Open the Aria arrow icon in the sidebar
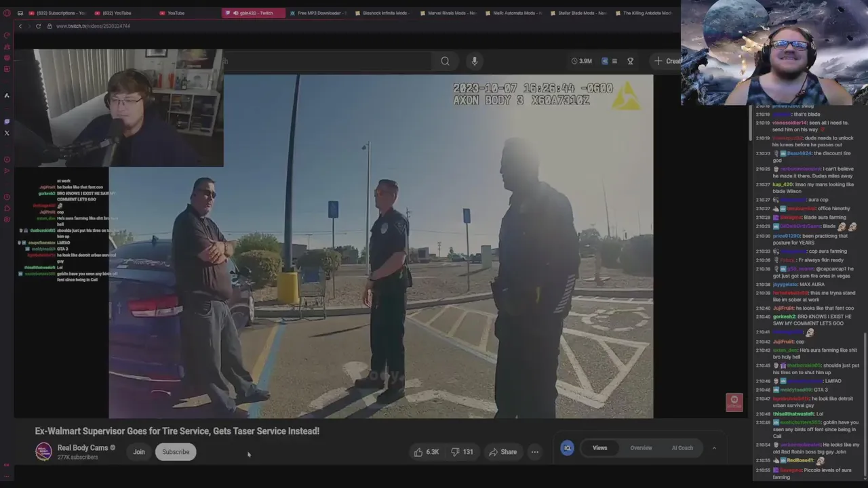 click(x=7, y=96)
